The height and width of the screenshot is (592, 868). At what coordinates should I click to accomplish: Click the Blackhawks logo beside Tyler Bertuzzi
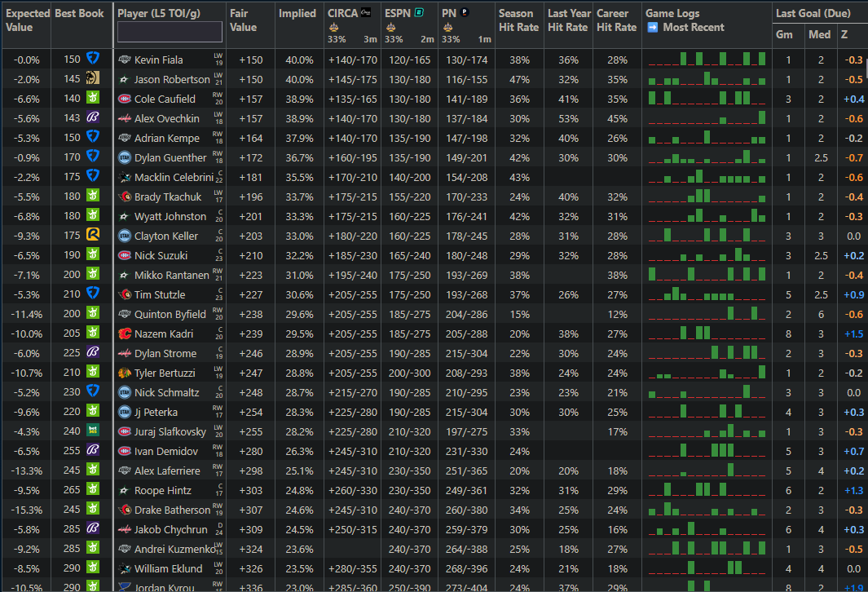coord(125,373)
